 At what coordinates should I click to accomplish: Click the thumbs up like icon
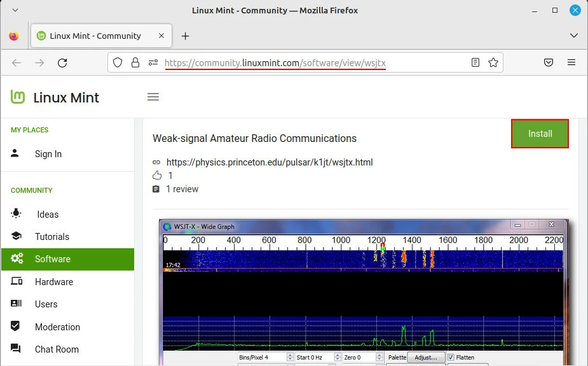pyautogui.click(x=157, y=175)
